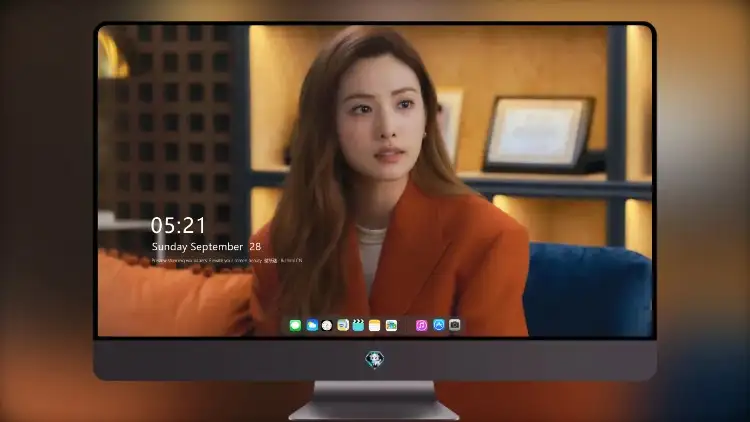The image size is (750, 422).
Task: Open the blue App Store icon
Action: click(439, 325)
